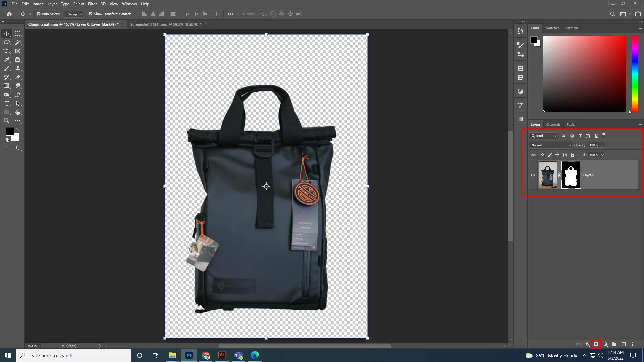Enable the Auto-Select checkbox
644x362 pixels.
[38, 14]
